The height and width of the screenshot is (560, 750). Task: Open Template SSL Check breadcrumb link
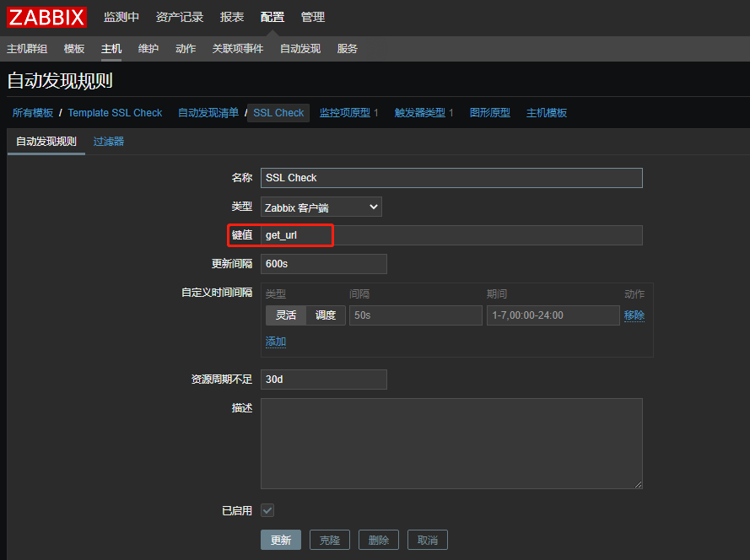point(115,113)
